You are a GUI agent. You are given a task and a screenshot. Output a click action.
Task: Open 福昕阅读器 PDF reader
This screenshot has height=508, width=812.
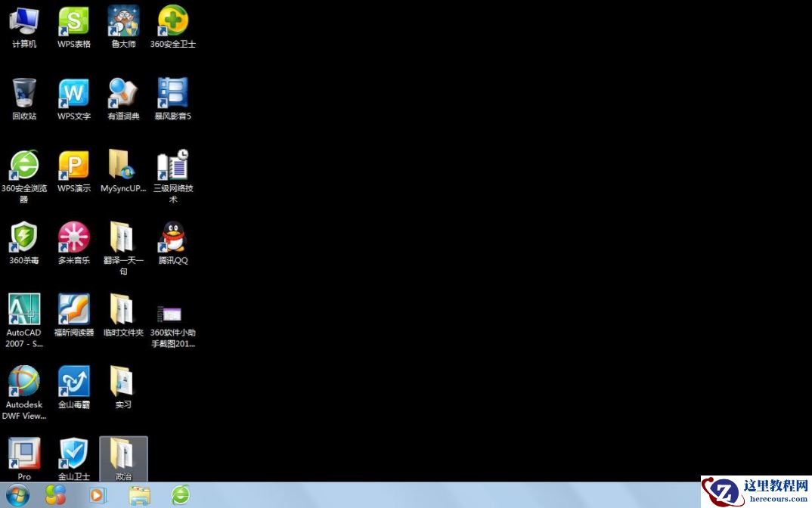[73, 310]
